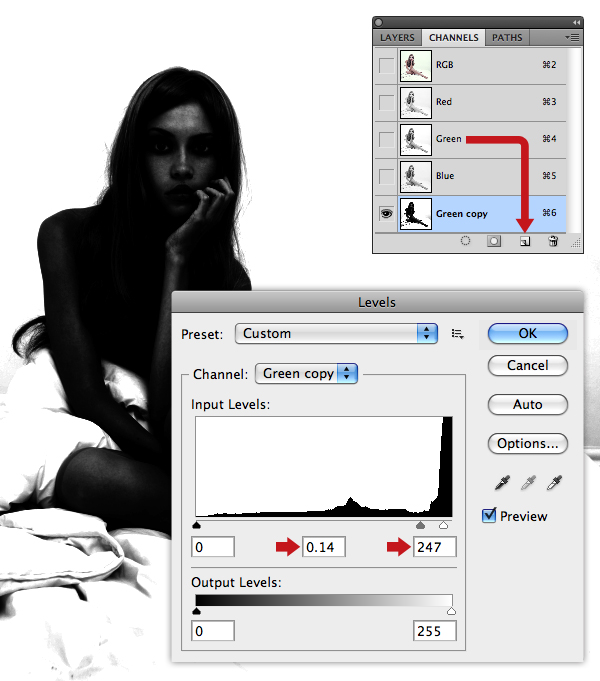The width and height of the screenshot is (600, 681).
Task: Uncheck the Preview checkbox
Action: [489, 516]
